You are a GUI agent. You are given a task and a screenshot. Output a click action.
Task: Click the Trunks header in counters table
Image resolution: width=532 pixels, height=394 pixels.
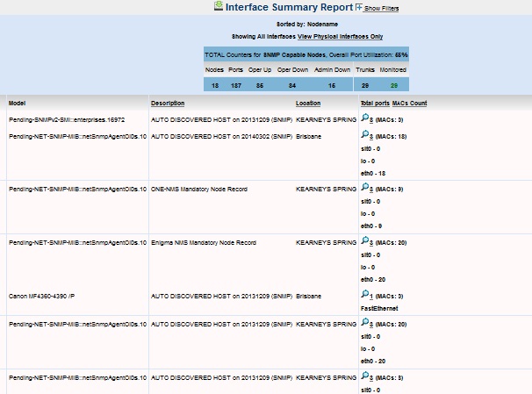coord(365,70)
